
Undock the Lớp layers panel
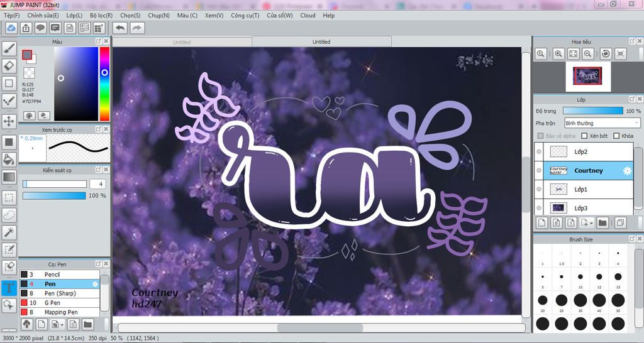pos(632,99)
